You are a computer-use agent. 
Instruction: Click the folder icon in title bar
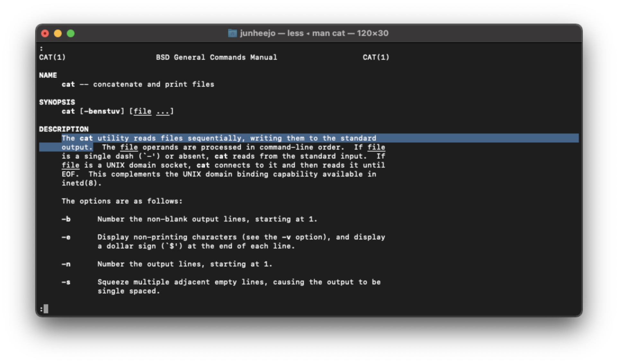click(232, 33)
